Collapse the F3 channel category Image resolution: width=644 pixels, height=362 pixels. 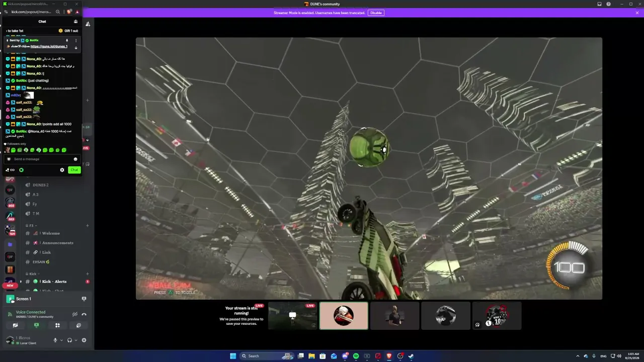point(31,226)
